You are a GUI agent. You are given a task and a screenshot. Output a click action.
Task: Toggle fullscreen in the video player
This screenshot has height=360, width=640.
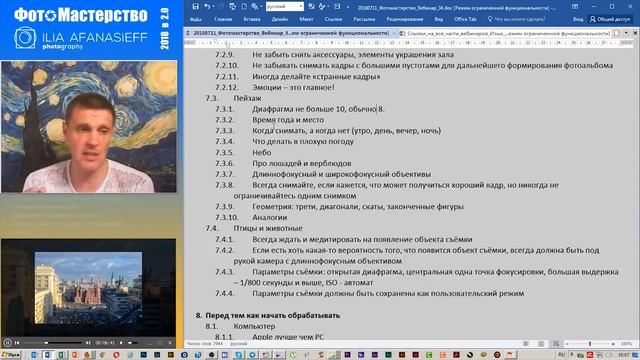coord(160,342)
